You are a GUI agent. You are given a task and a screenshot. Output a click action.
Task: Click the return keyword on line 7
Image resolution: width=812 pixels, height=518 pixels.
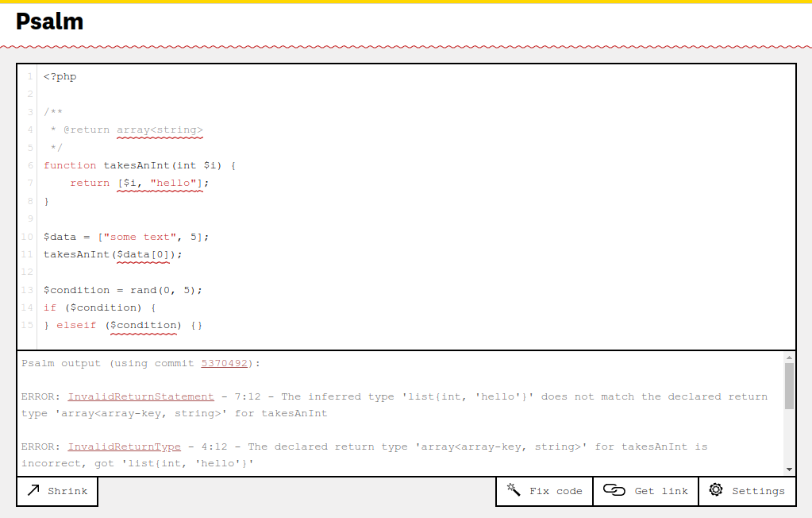click(90, 183)
